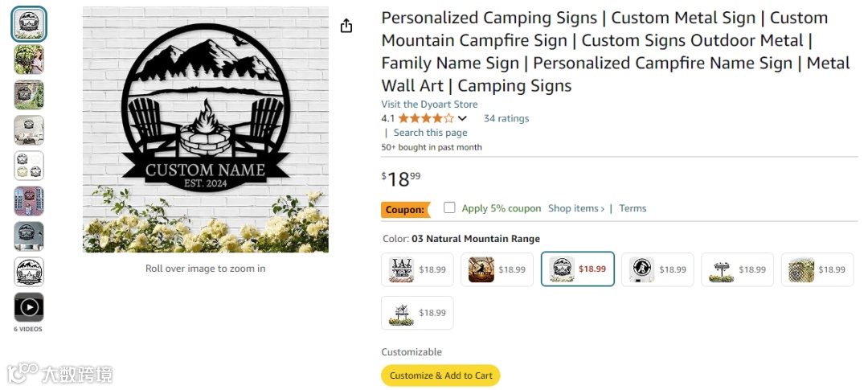Click the star rating icons

pos(425,118)
